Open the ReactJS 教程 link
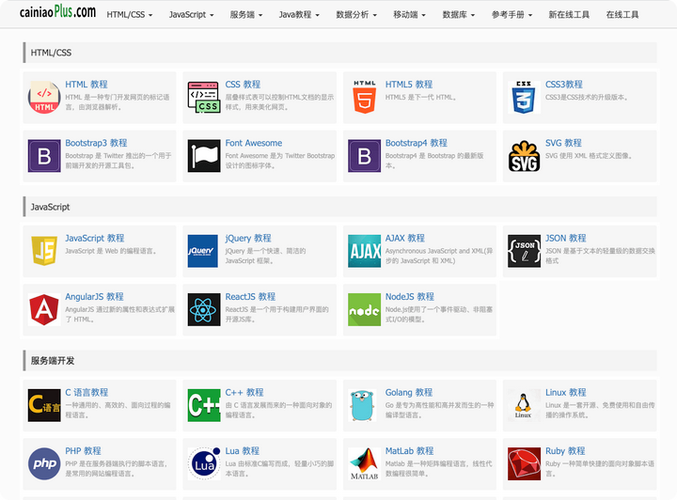The height and width of the screenshot is (500, 677). [x=250, y=297]
